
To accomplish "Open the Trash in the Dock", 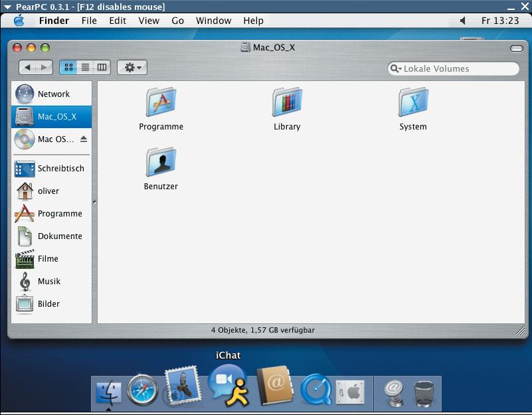I will [424, 394].
